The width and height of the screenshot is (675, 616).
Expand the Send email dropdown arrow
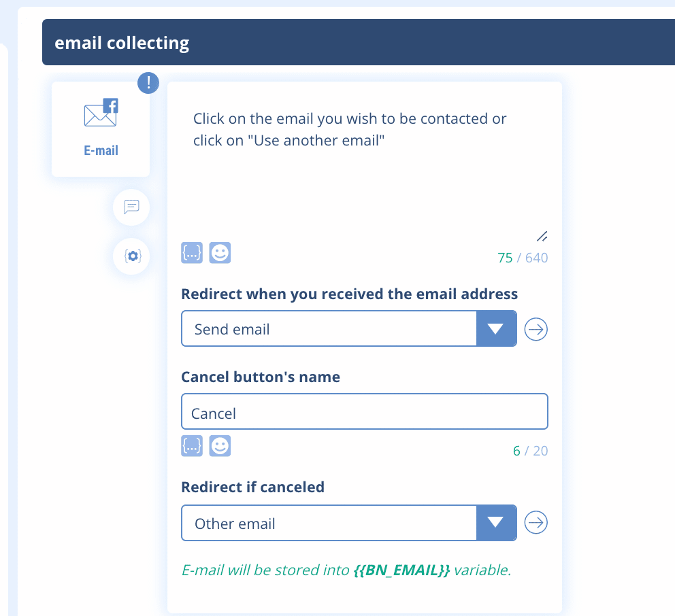(x=496, y=329)
